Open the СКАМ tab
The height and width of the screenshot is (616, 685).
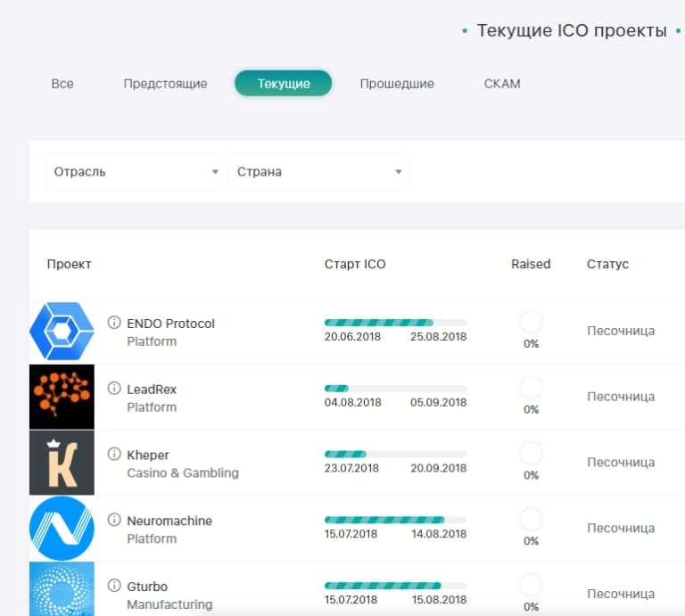click(x=502, y=84)
